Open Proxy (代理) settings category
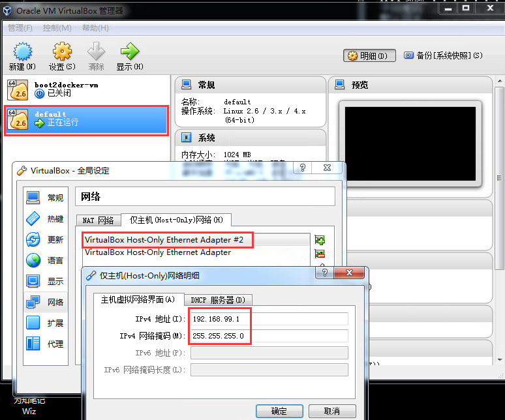 click(45, 344)
